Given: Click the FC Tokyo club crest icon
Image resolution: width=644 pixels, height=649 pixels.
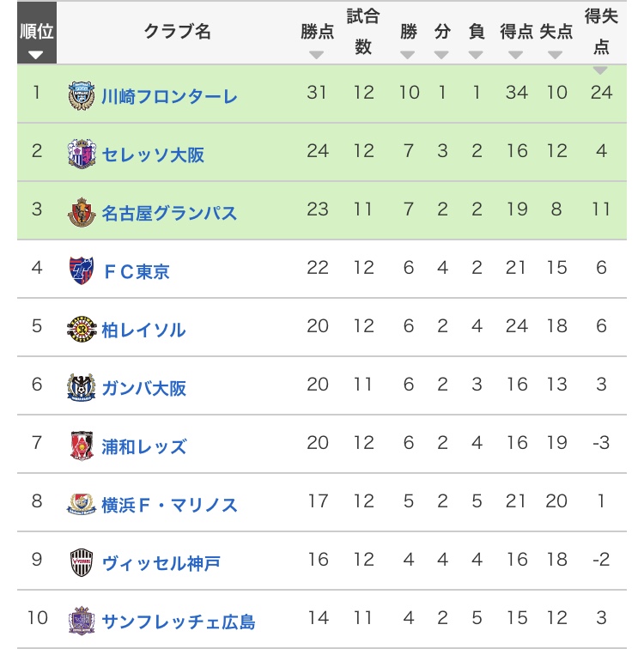Looking at the screenshot, I should pyautogui.click(x=82, y=270).
